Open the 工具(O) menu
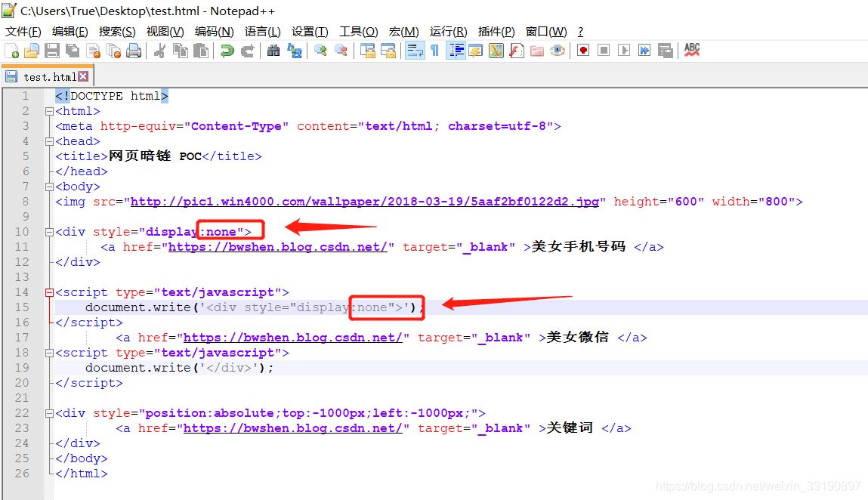 358,32
